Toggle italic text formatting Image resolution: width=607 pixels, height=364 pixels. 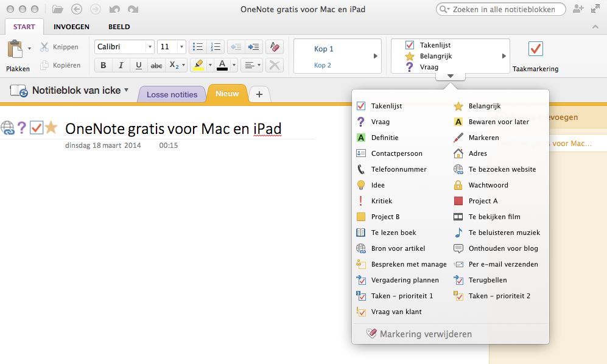coord(121,65)
